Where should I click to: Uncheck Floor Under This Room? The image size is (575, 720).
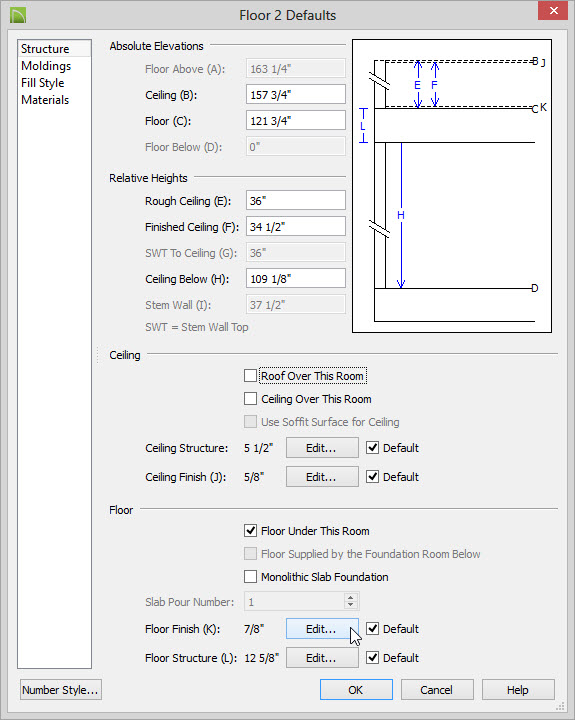(x=250, y=531)
